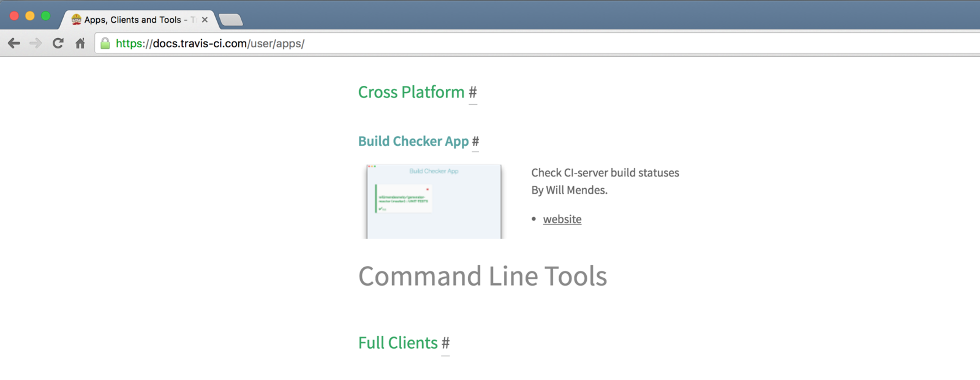Click the text By Will Mendes.
The width and height of the screenshot is (980, 380).
coord(570,190)
